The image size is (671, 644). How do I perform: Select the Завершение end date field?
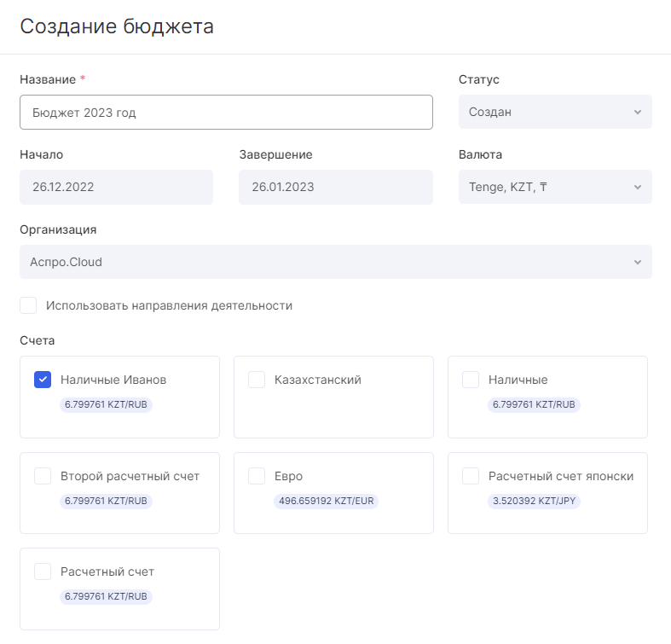[x=336, y=187]
